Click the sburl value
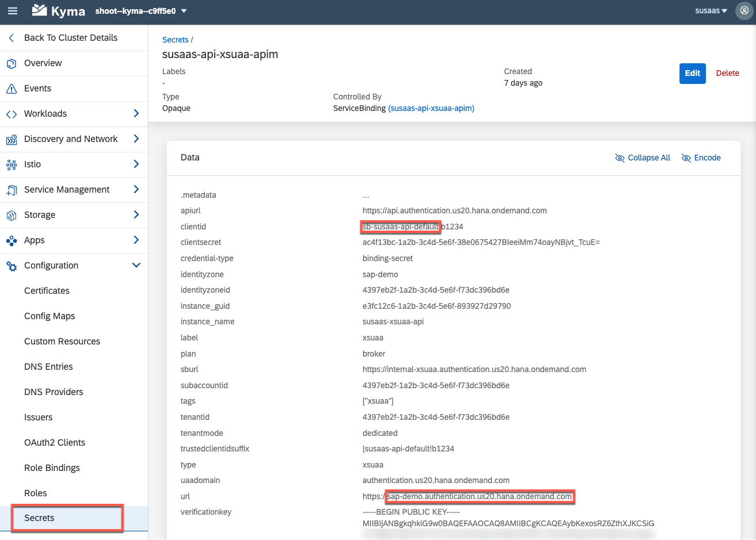 tap(474, 369)
